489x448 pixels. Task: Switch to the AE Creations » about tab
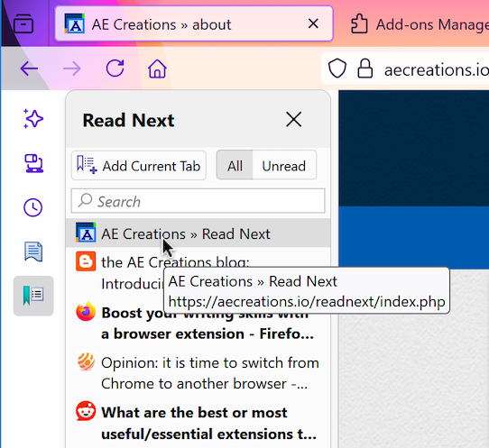(x=194, y=23)
